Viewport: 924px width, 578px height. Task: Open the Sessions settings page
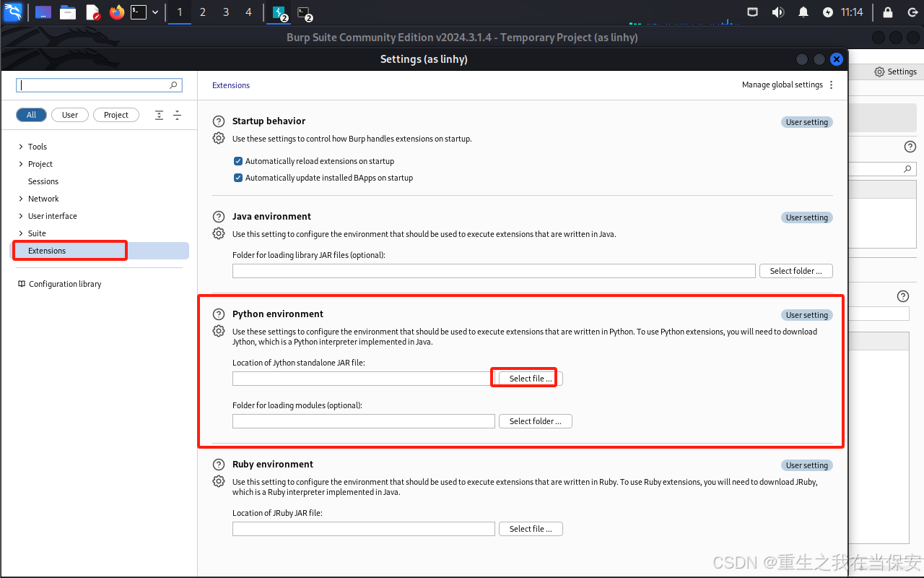pyautogui.click(x=43, y=181)
